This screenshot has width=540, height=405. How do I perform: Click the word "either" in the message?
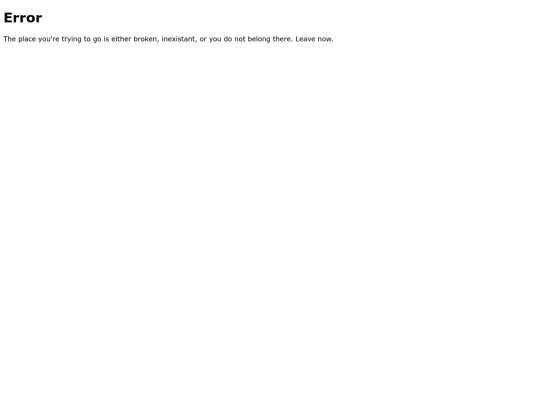pos(121,39)
